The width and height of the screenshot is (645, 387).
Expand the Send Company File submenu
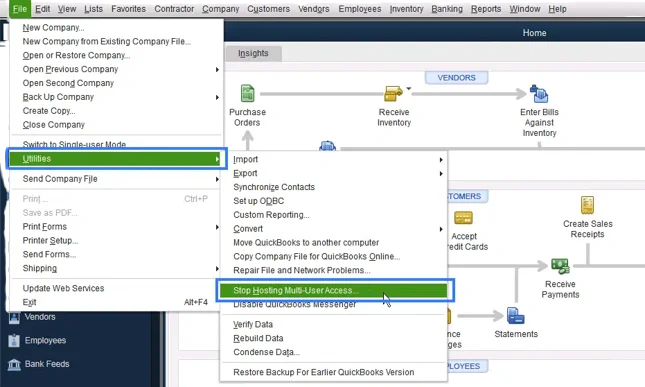[x=217, y=179]
